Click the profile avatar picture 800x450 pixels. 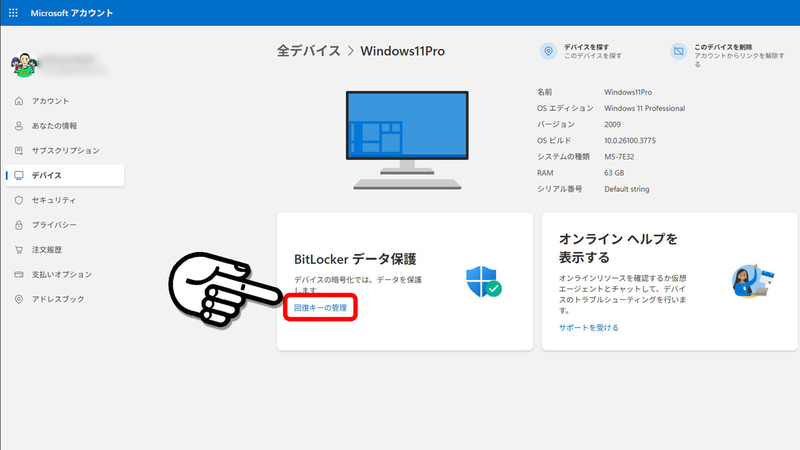24,65
